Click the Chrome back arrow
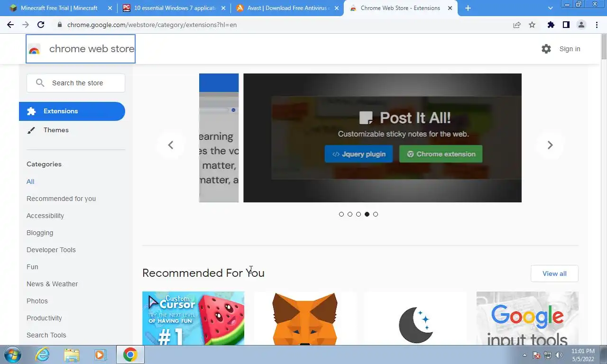This screenshot has width=607, height=364. 10,25
